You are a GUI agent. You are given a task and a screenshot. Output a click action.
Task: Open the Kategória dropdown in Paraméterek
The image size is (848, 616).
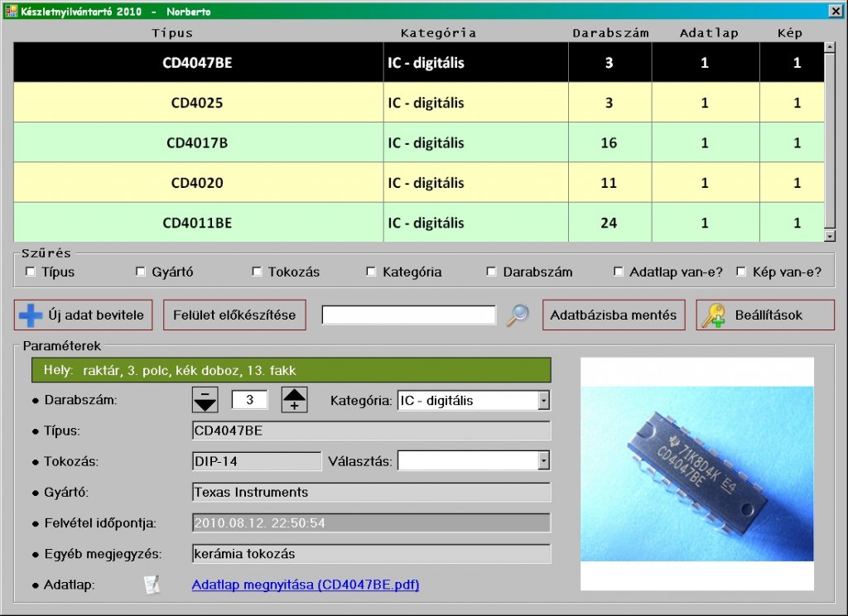pos(544,401)
